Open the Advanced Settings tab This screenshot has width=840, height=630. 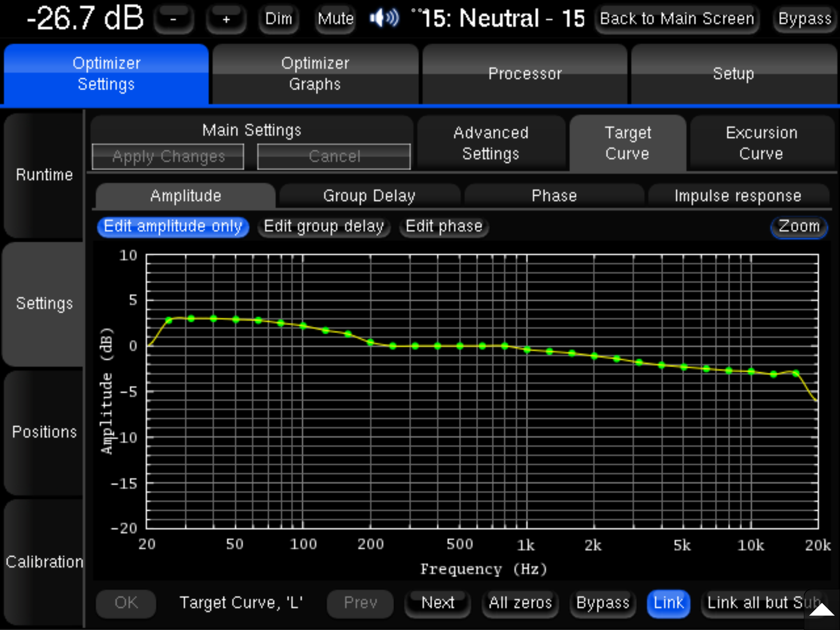pos(491,143)
